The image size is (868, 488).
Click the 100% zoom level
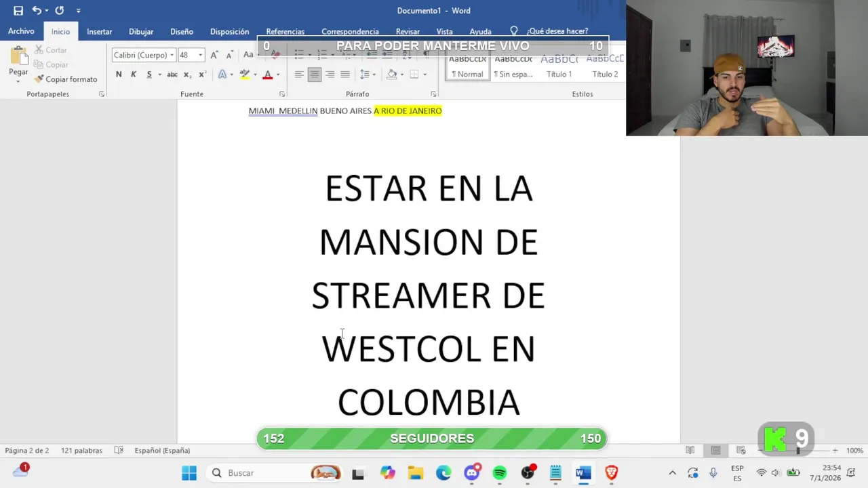click(854, 451)
